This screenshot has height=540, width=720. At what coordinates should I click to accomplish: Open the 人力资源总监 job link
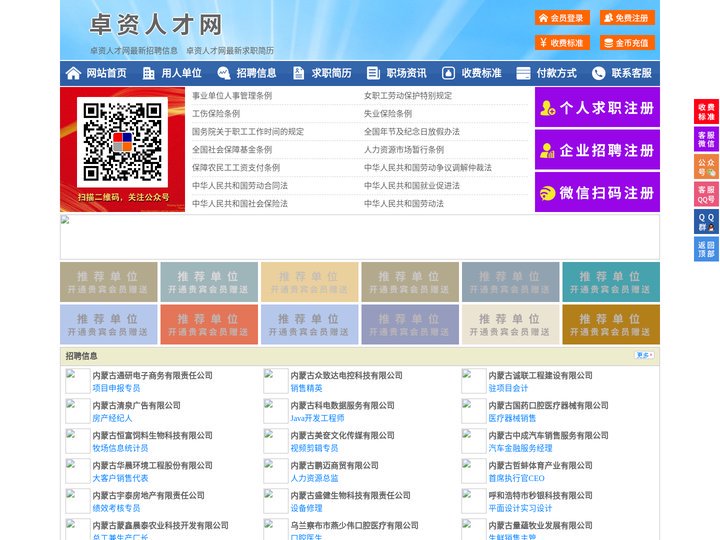pos(314,478)
